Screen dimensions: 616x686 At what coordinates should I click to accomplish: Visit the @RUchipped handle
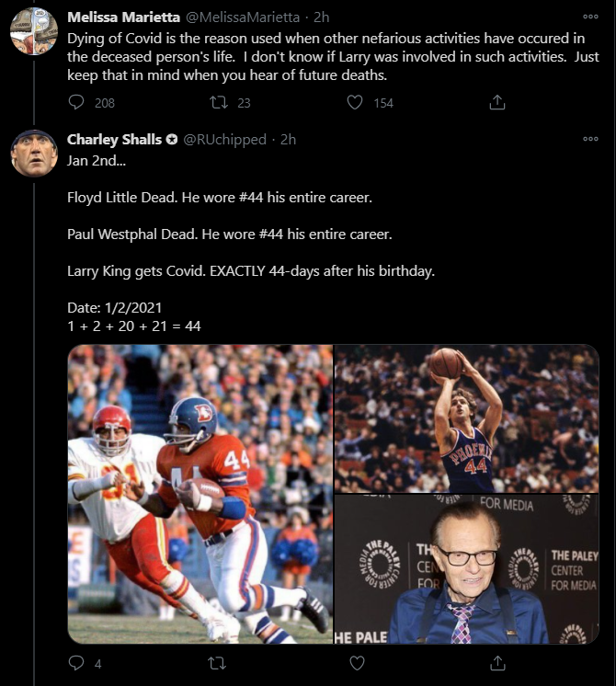pos(225,140)
